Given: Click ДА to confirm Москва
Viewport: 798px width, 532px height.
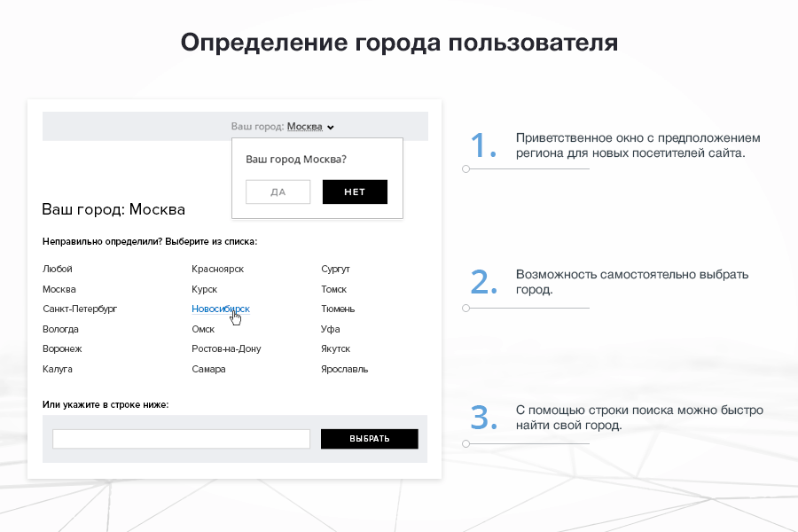Looking at the screenshot, I should coord(278,192).
